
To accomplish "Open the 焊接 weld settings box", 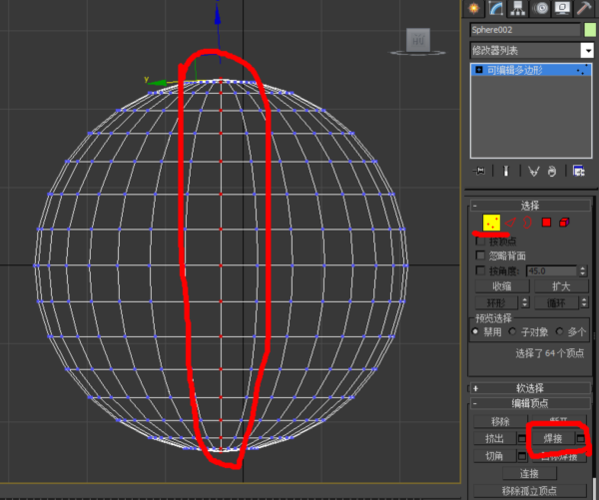I will (x=580, y=439).
